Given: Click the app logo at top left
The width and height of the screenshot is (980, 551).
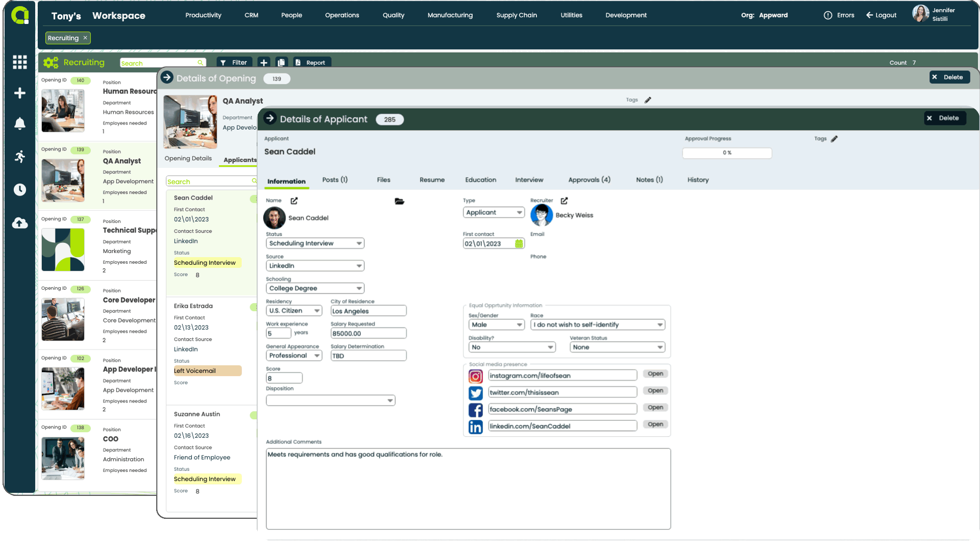Looking at the screenshot, I should (20, 15).
